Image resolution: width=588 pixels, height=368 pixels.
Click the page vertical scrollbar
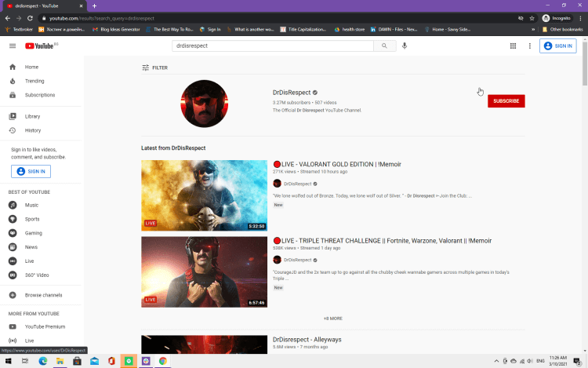(x=585, y=62)
